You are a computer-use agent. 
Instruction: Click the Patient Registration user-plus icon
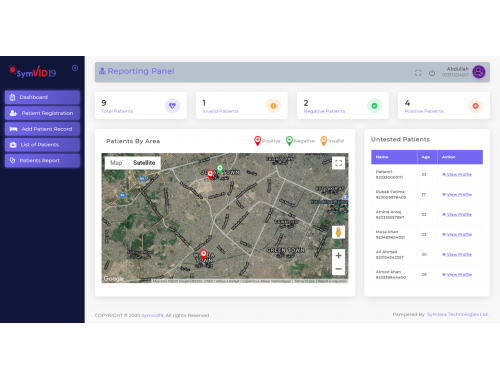click(13, 113)
